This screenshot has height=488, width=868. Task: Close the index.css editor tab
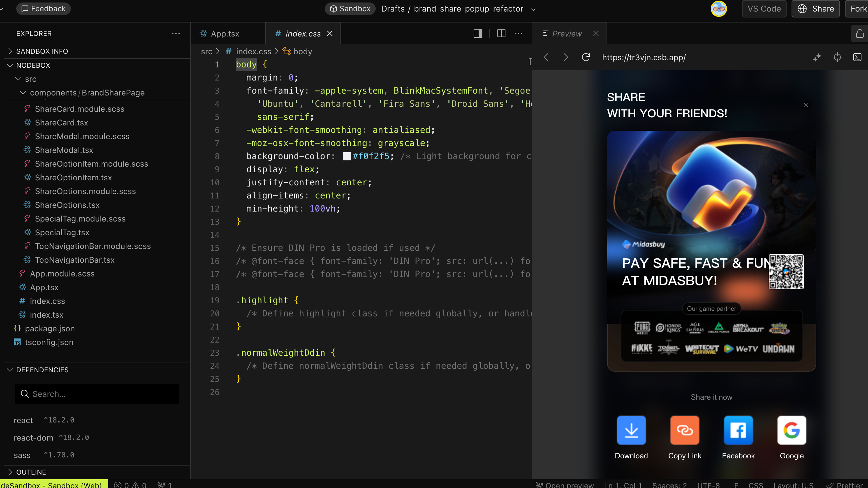click(x=330, y=33)
